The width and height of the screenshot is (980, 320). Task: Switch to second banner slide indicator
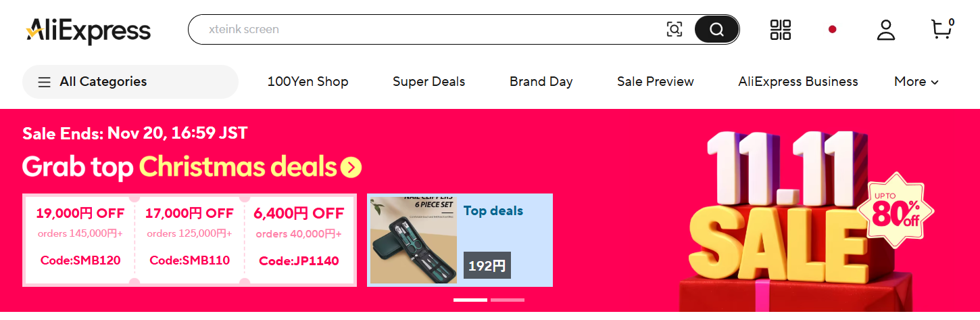[507, 300]
